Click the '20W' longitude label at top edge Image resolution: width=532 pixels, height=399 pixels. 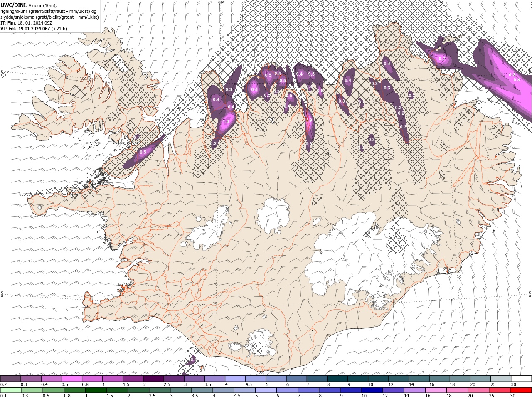click(x=221, y=2)
